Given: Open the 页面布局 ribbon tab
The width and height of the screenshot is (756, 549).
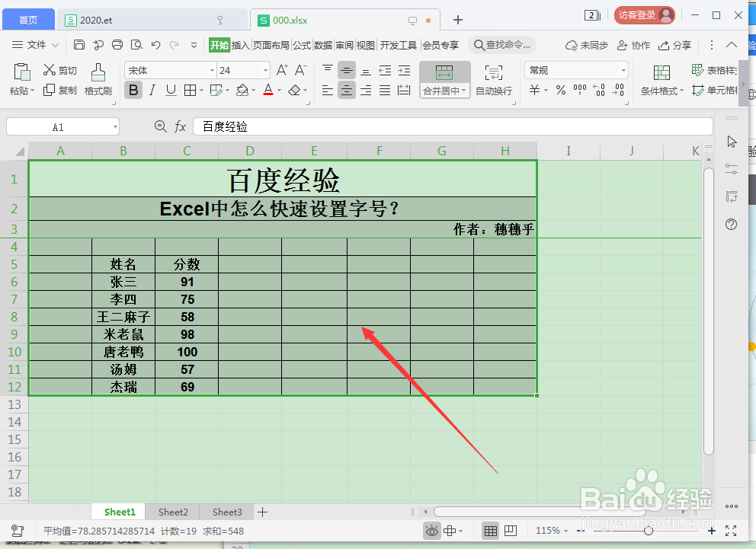Looking at the screenshot, I should 271,45.
